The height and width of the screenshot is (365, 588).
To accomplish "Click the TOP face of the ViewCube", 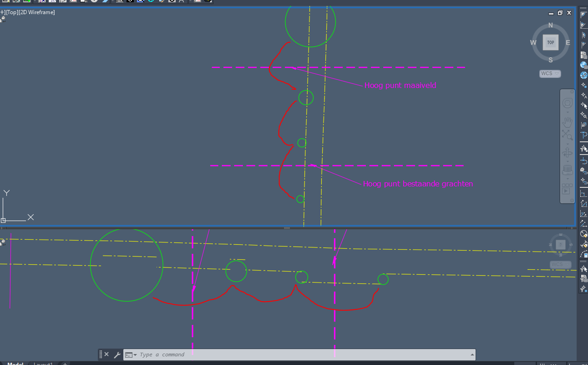I will [x=550, y=42].
